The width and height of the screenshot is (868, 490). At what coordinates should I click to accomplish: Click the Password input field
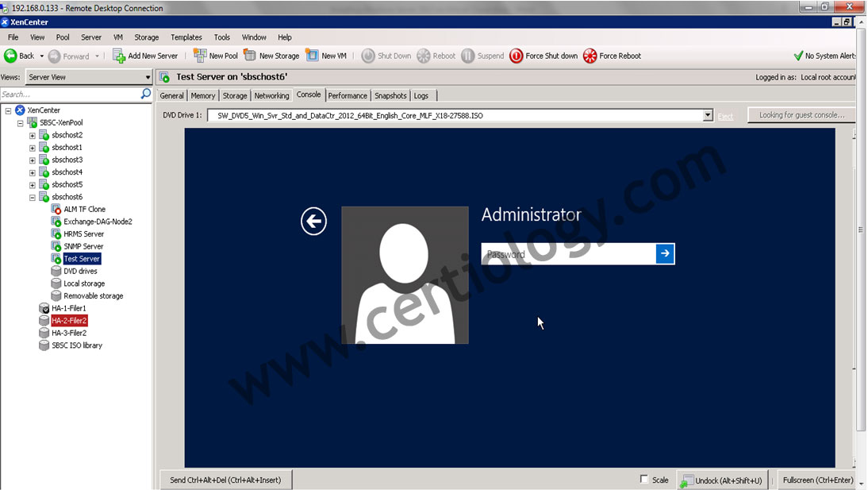pos(569,254)
